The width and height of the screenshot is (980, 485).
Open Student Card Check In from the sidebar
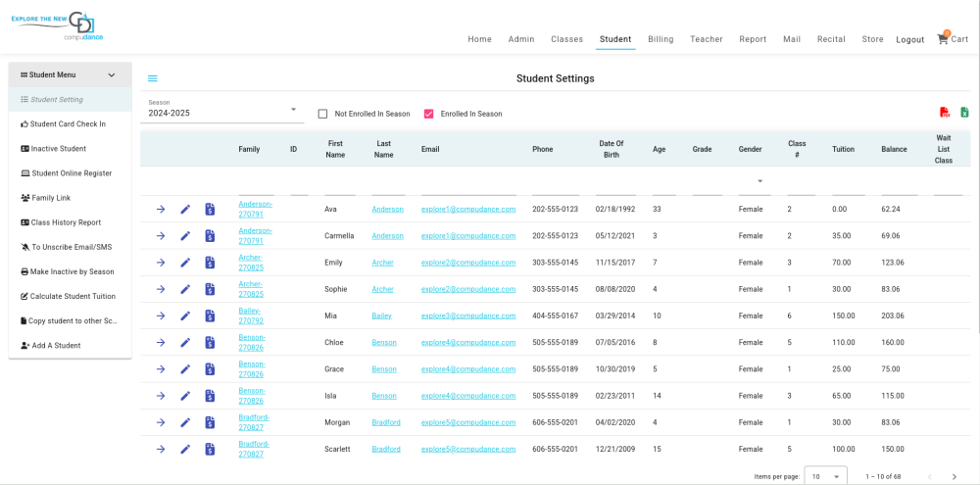(x=70, y=123)
